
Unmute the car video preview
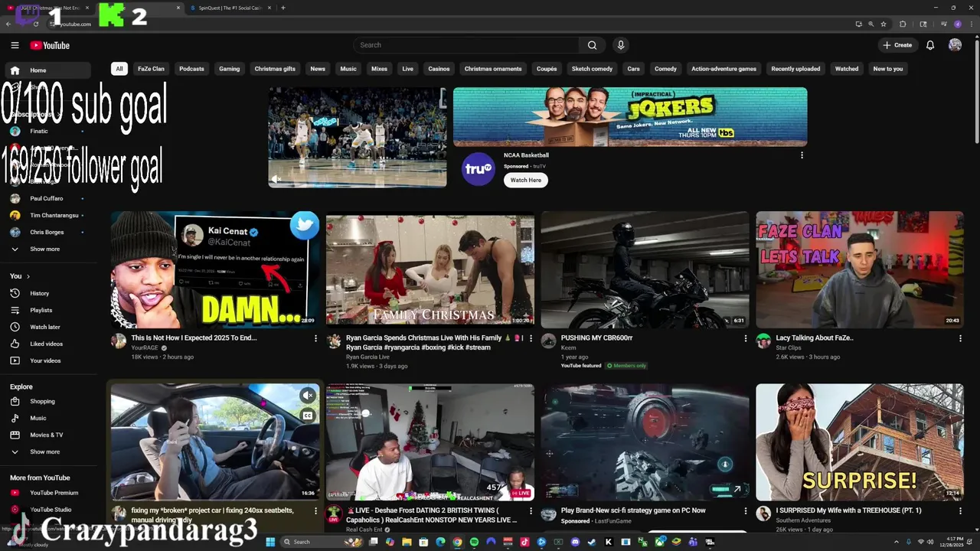tap(307, 395)
